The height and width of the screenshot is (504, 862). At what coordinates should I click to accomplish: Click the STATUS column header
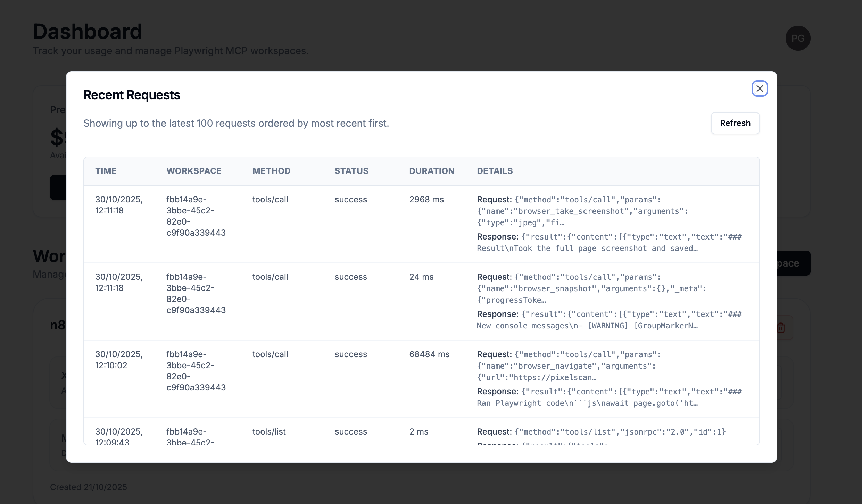[x=351, y=171]
